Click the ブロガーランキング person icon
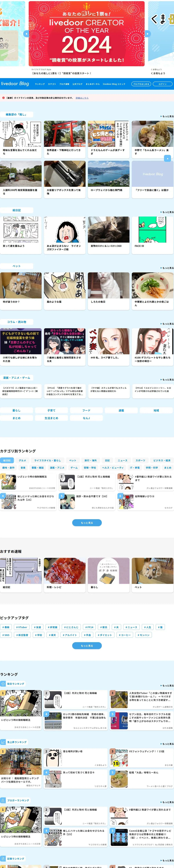The width and height of the screenshot is (174, 868). coord(3,800)
